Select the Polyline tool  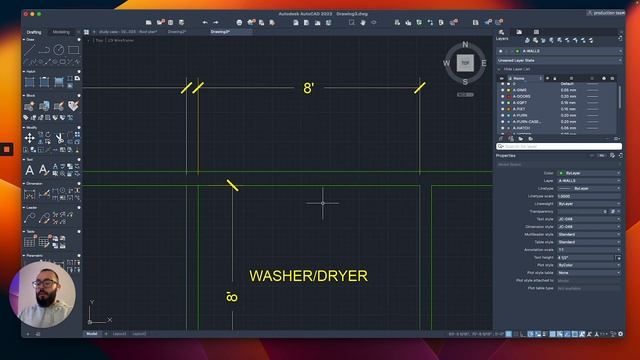point(44,50)
